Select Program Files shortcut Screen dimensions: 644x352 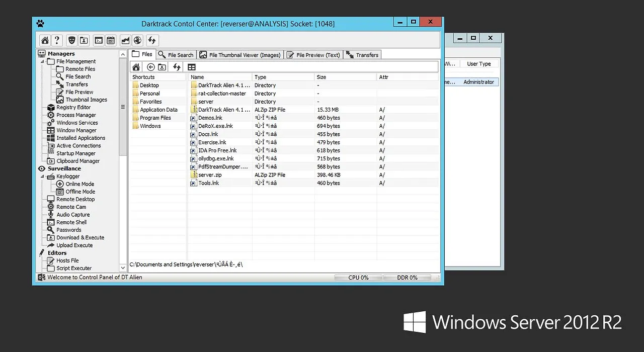point(155,118)
